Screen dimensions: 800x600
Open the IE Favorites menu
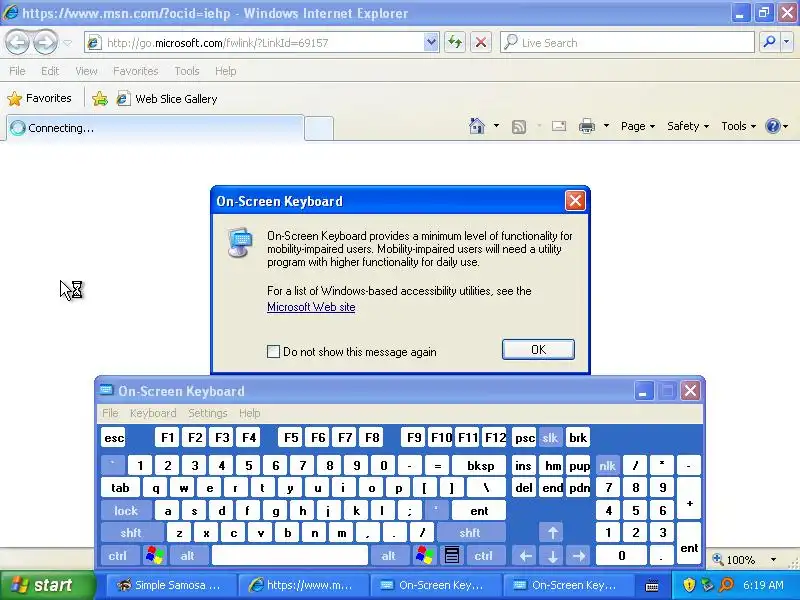(x=136, y=71)
